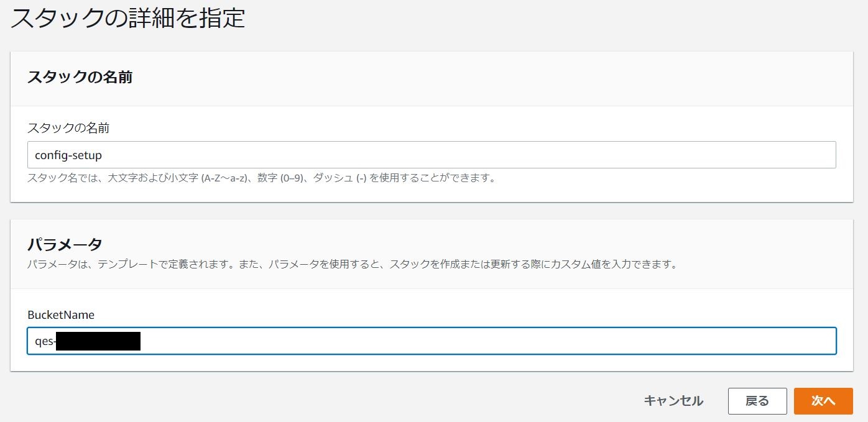Select the パラメータ section heading
This screenshot has width=868, height=422.
[x=65, y=244]
